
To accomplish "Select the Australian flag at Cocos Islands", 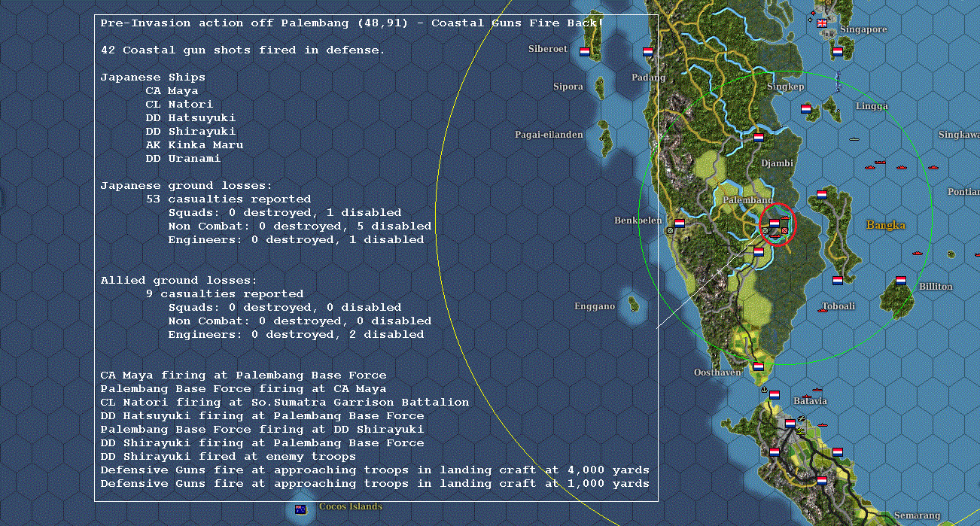I will coord(300,509).
